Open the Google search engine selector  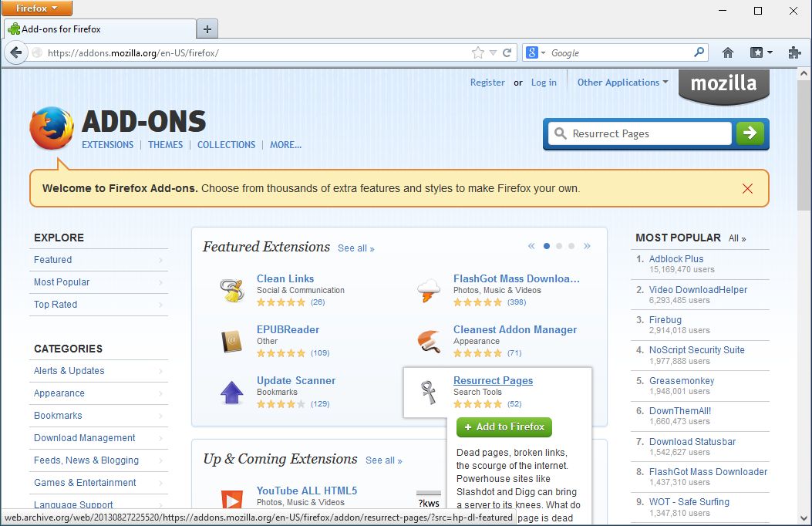click(x=535, y=52)
